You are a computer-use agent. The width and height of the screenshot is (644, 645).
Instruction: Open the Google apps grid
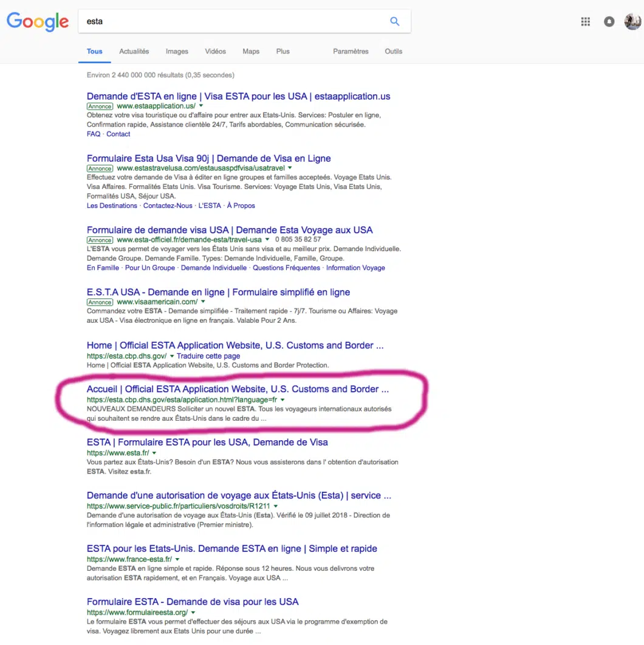(x=586, y=22)
